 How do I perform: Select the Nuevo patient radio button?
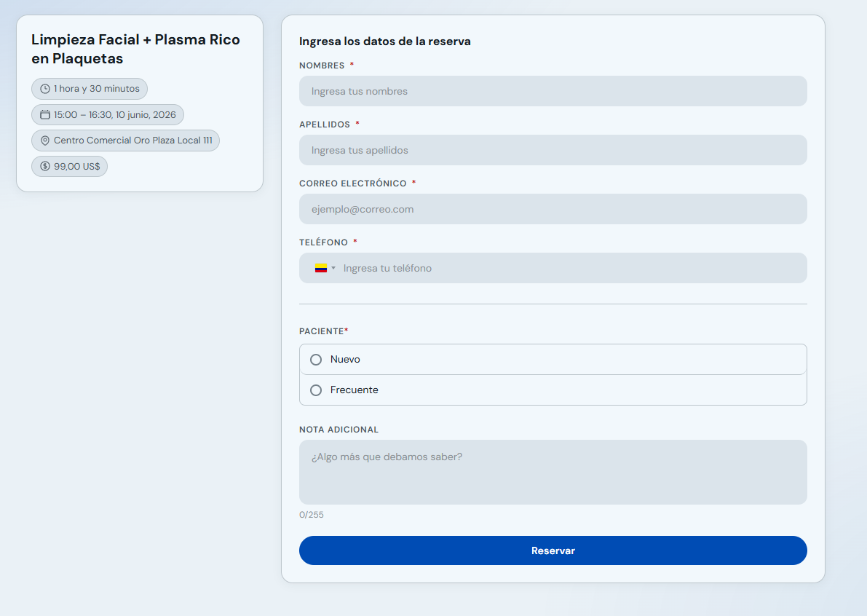pos(316,360)
